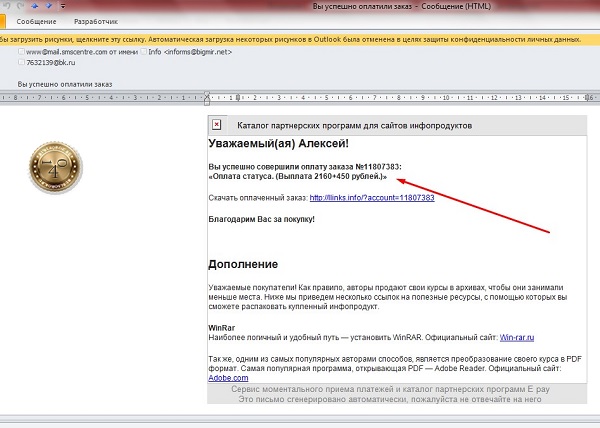Image resolution: width=600 pixels, height=428 pixels.
Task: Open the Win-rar.ru link
Action: tap(517, 337)
